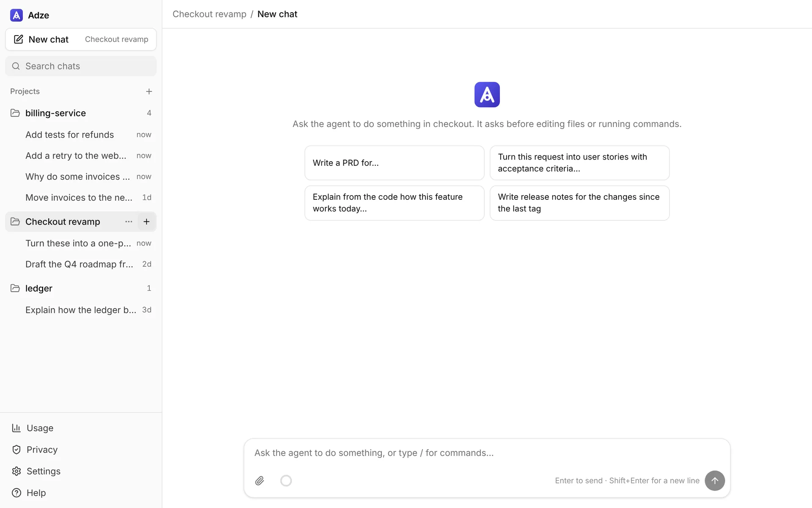
Task: Open the 'Add tests for refunds' chat
Action: coord(81,135)
